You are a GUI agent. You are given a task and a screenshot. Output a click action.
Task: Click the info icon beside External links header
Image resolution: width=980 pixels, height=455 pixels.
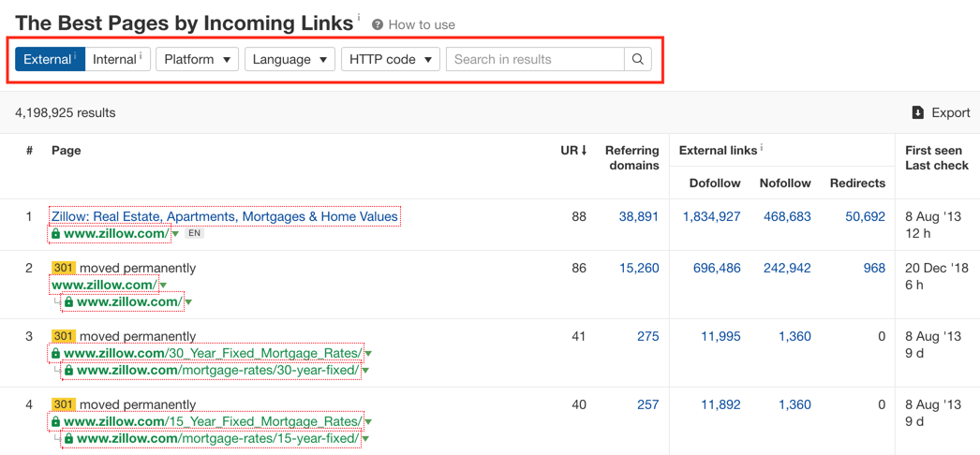click(x=762, y=148)
